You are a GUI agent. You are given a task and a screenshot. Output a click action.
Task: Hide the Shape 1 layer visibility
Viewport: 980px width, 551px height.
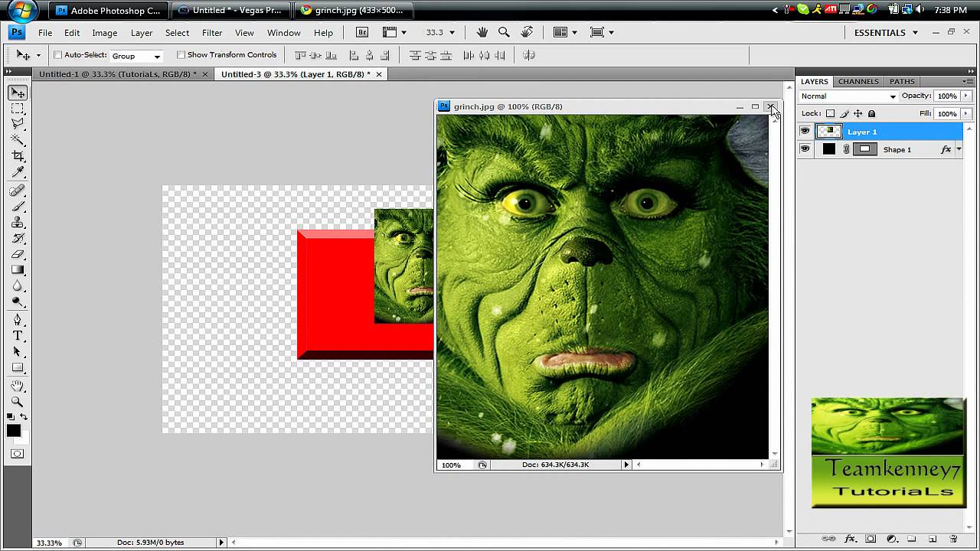[805, 149]
